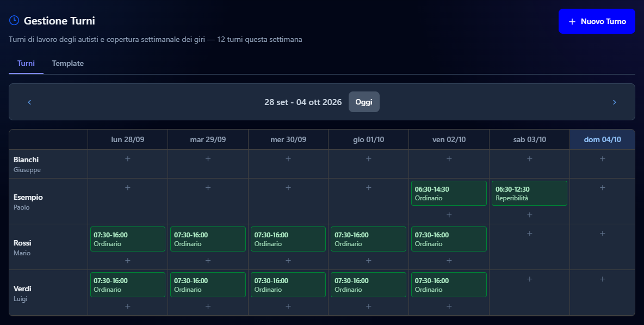Image resolution: width=644 pixels, height=325 pixels.
Task: Click the week range 28 set - 04 ott 2026
Action: (x=303, y=102)
